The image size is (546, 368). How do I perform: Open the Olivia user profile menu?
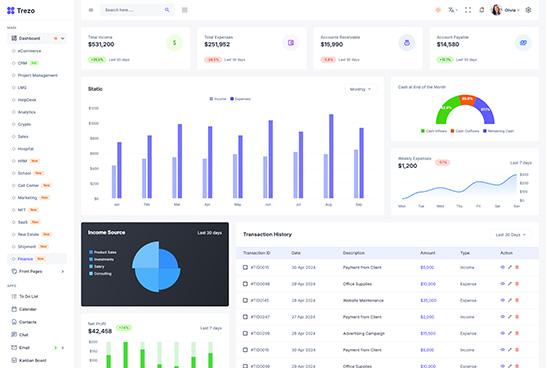click(x=506, y=10)
